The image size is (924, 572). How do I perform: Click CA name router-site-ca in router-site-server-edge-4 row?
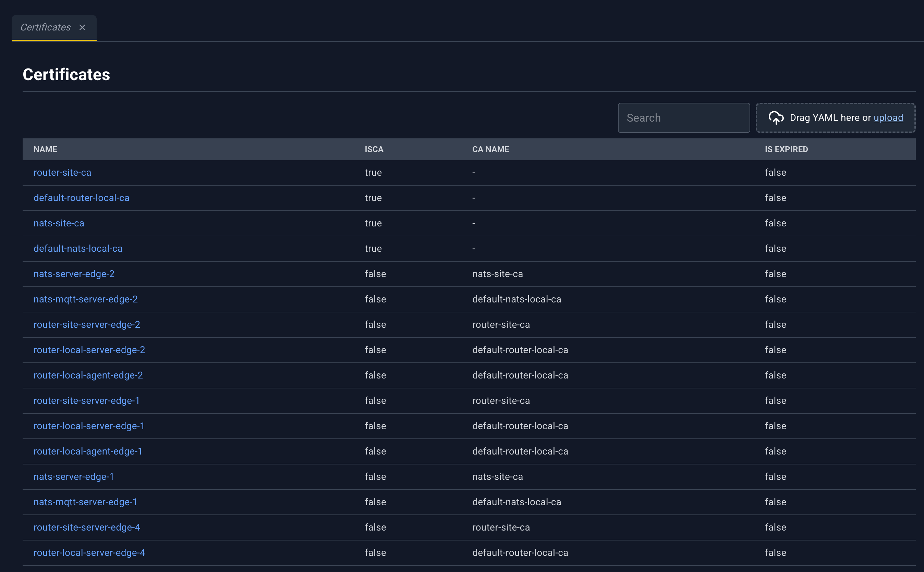(501, 527)
